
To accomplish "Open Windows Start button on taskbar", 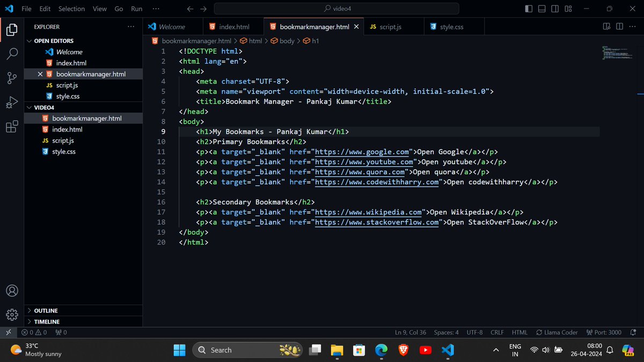I will (179, 350).
